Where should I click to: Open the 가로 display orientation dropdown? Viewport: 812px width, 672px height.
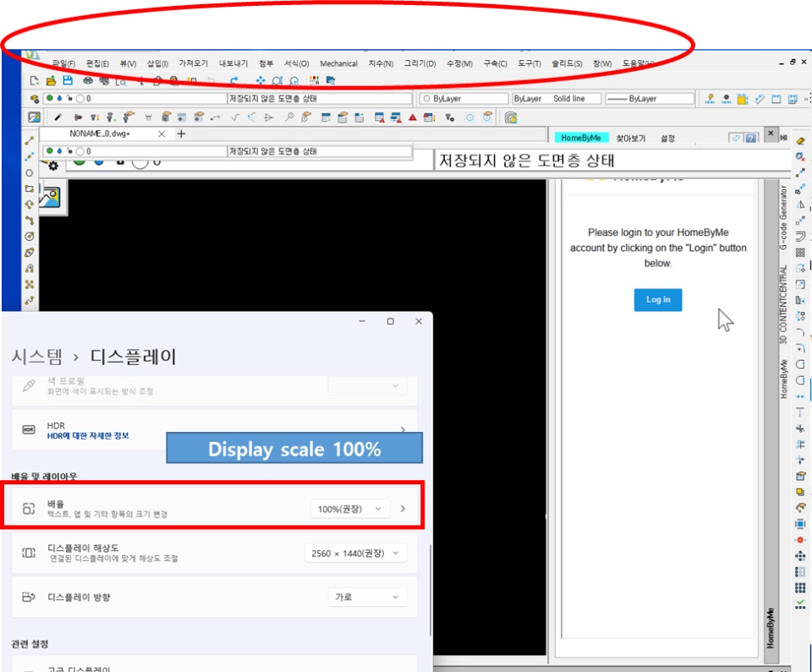pos(368,597)
